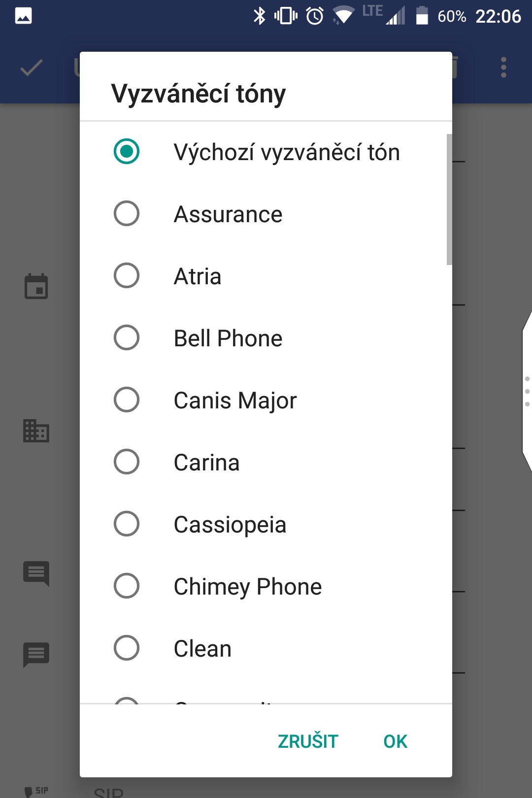Tap the checkmark icon in the toolbar
Screen dimensions: 532x798
[x=31, y=68]
